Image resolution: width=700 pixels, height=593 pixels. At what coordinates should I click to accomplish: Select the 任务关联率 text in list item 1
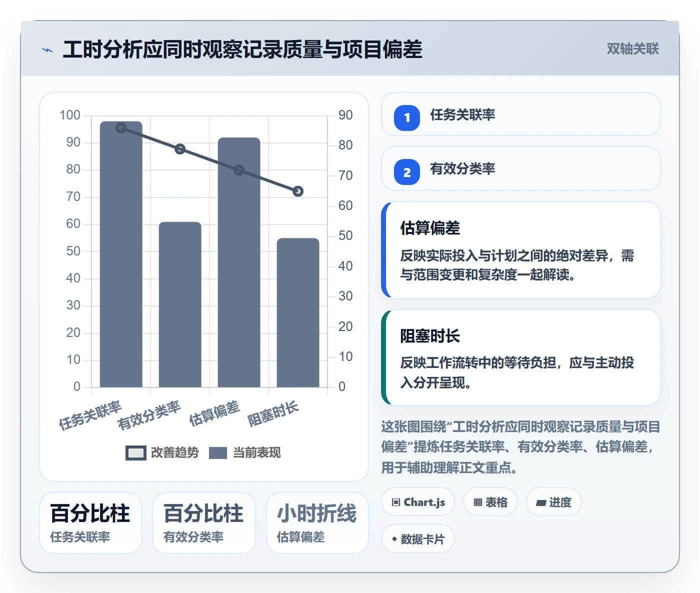pos(462,114)
